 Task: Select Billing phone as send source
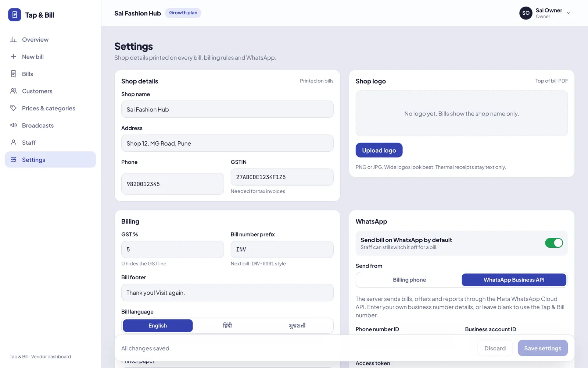point(409,280)
